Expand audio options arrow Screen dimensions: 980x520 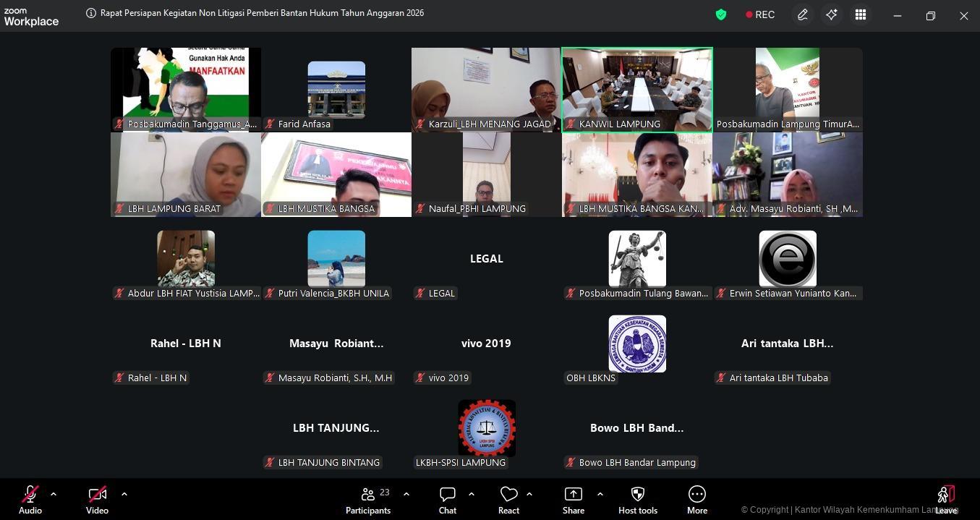click(54, 494)
